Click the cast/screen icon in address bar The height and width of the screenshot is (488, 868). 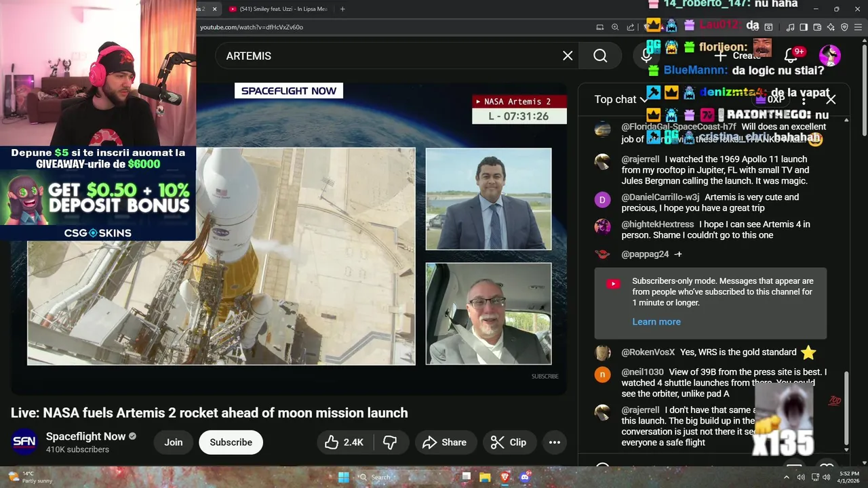(599, 27)
